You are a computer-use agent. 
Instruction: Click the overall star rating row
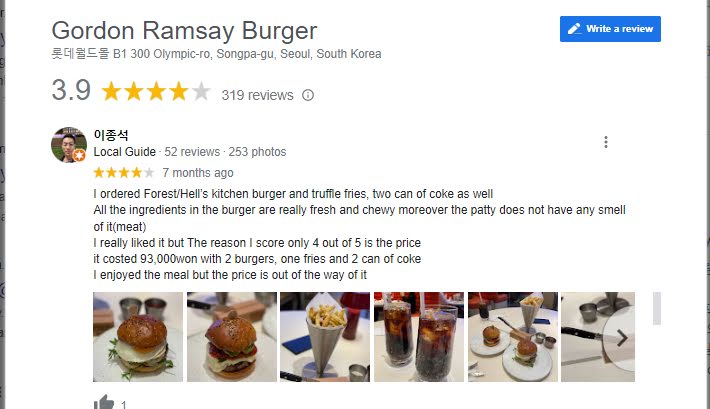coord(156,91)
